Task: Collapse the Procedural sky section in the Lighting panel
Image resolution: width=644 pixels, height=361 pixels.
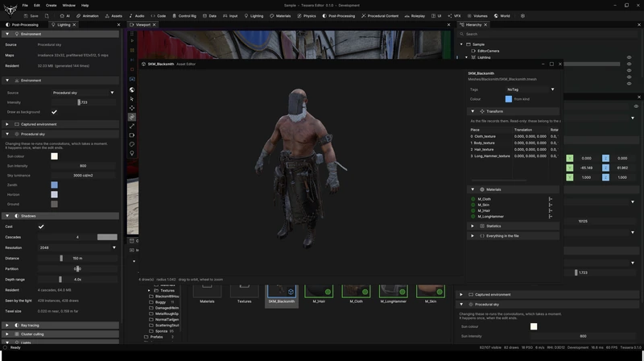Action: [x=7, y=134]
